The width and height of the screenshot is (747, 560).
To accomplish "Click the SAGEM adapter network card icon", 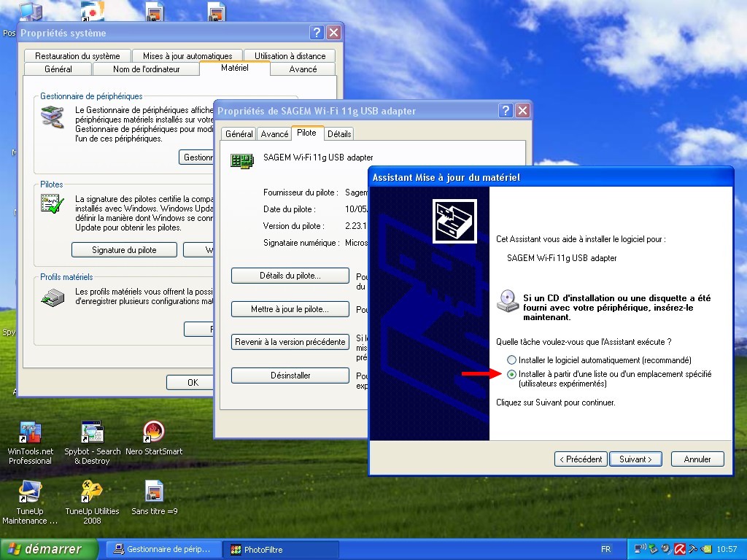I will pyautogui.click(x=242, y=160).
